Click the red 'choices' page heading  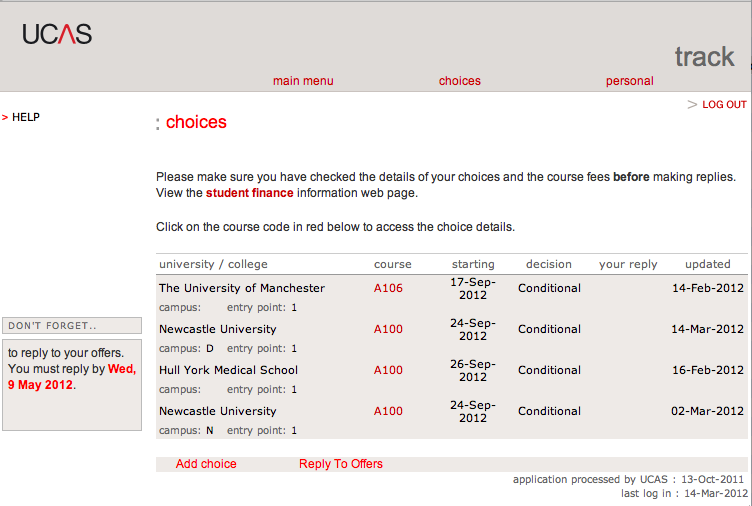tap(196, 122)
